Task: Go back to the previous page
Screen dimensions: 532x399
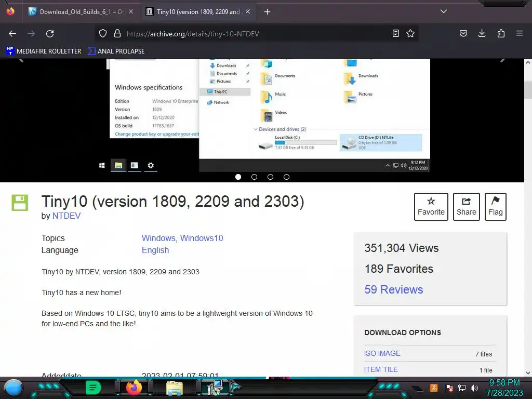Action: pos(12,34)
